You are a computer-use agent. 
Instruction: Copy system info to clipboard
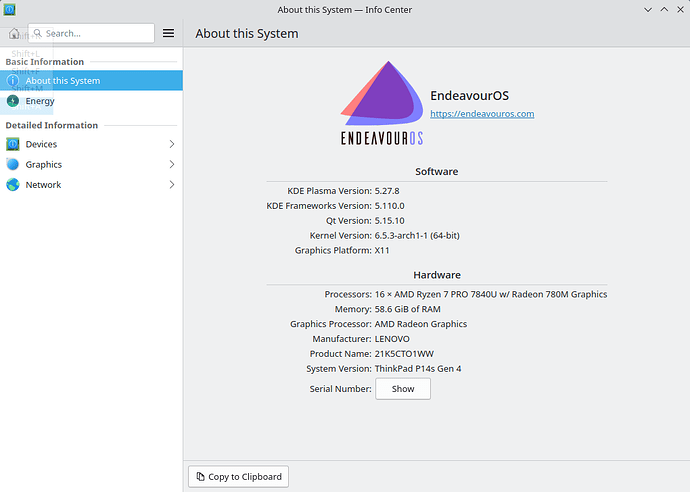click(x=239, y=477)
